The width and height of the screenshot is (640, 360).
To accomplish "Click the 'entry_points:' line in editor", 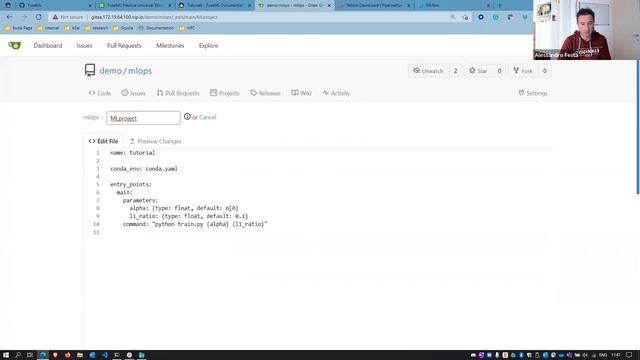I will [x=131, y=184].
